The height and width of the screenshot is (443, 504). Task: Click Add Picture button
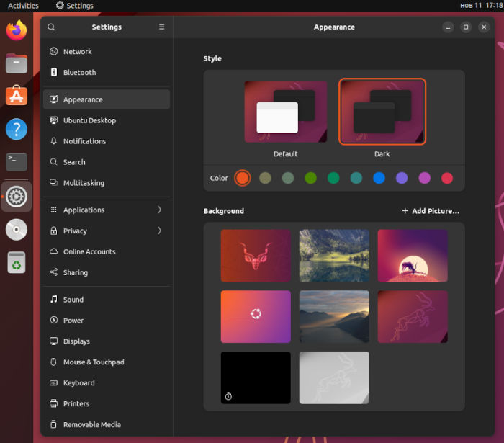(431, 211)
